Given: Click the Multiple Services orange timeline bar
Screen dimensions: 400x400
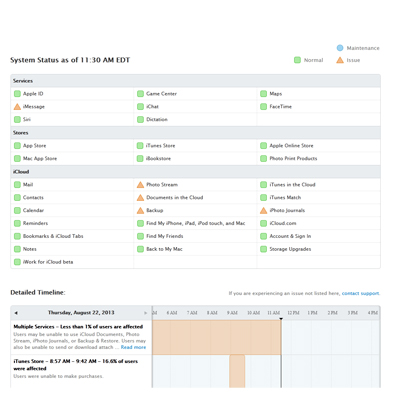Looking at the screenshot, I should tap(217, 337).
